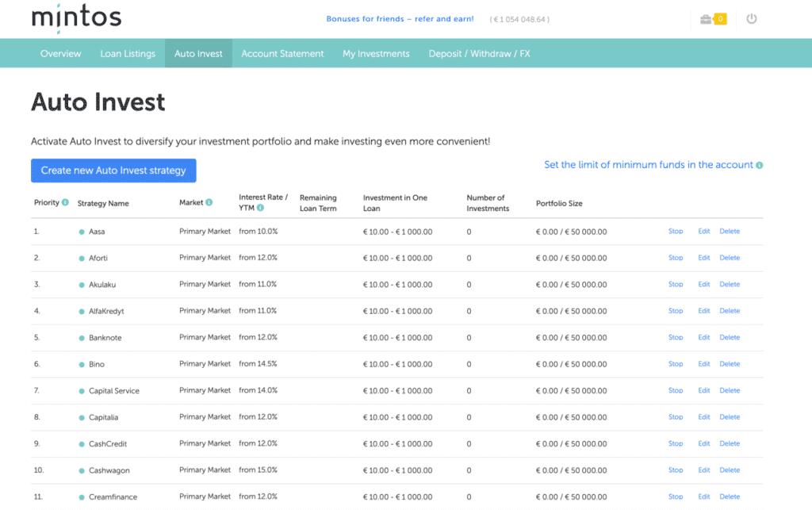Switch to My Investments

pos(376,53)
